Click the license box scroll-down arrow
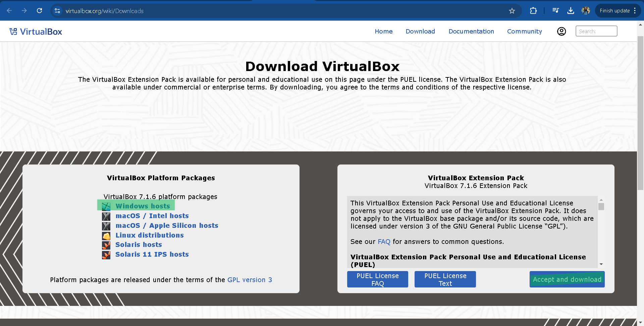644x326 pixels. pyautogui.click(x=601, y=264)
